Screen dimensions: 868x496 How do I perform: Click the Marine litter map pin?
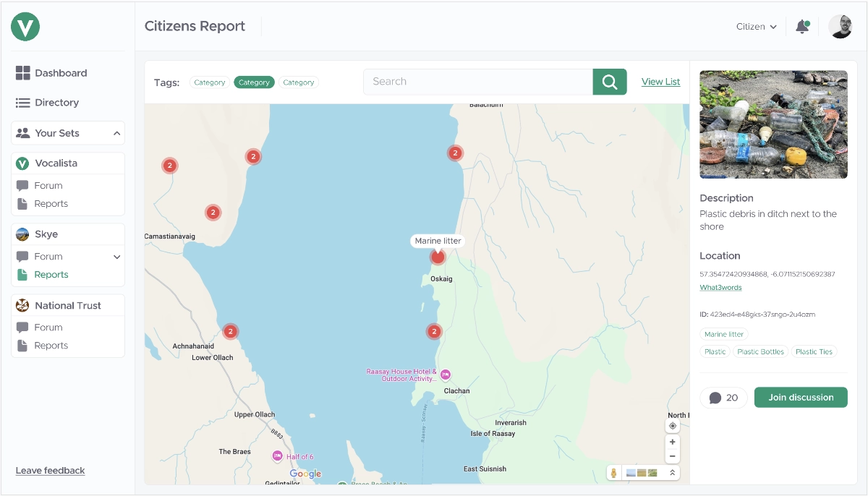point(438,257)
